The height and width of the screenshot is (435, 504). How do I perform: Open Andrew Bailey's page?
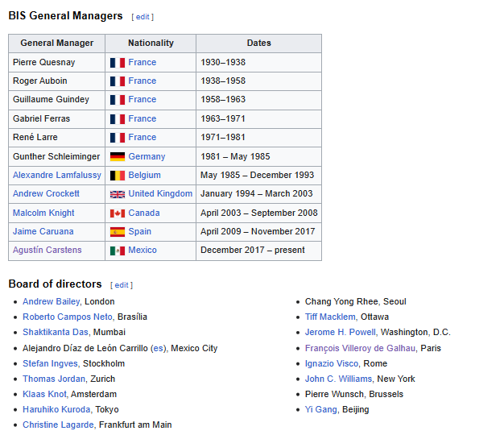(x=51, y=301)
